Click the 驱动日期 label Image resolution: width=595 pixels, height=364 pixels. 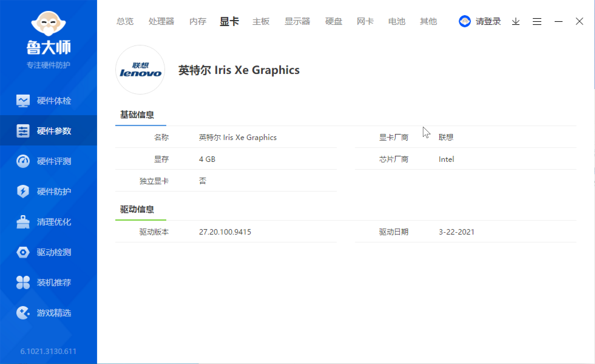(x=394, y=232)
